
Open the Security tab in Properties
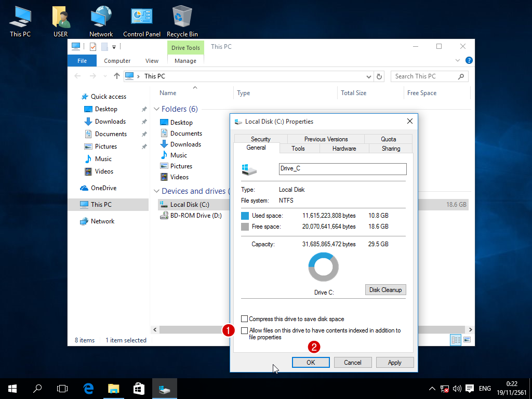point(261,139)
